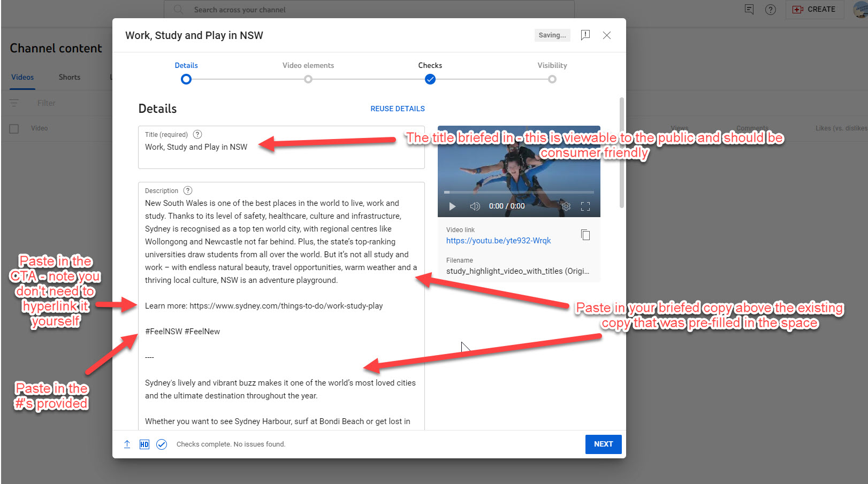Viewport: 868px width, 484px height.
Task: Go to the Video elements step
Action: click(308, 65)
